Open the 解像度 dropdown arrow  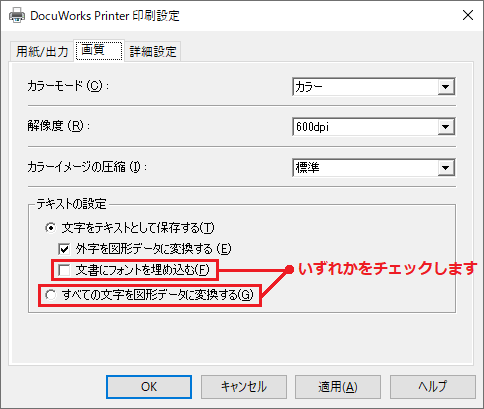[x=446, y=127]
